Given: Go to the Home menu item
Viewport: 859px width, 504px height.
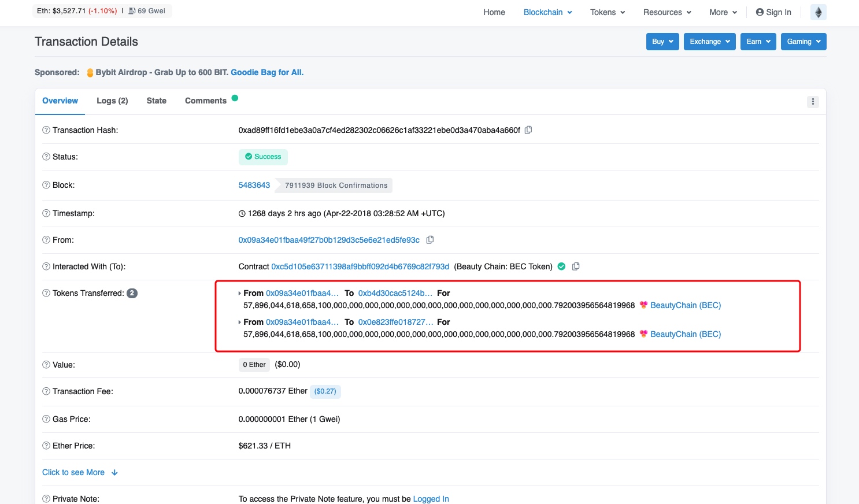Looking at the screenshot, I should (x=494, y=12).
